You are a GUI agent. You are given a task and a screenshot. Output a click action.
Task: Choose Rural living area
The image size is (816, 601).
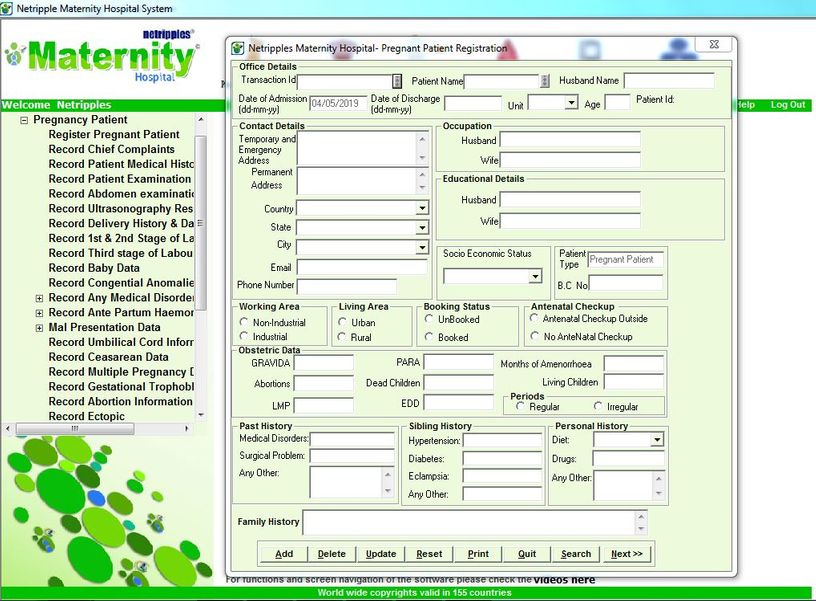(342, 337)
